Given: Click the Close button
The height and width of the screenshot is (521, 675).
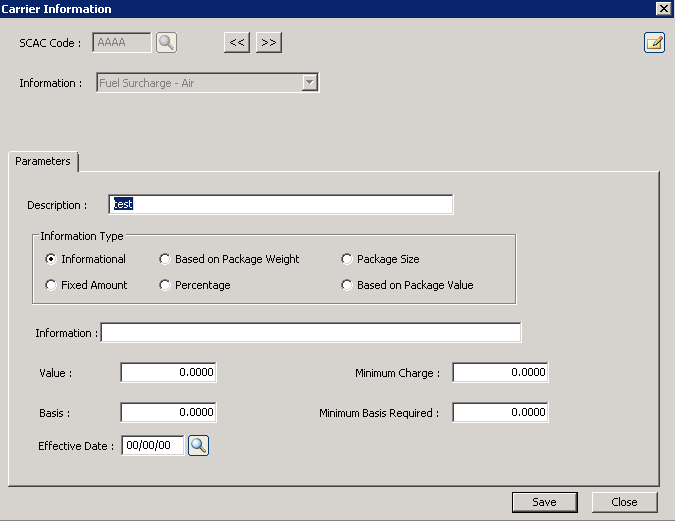Looking at the screenshot, I should click(x=624, y=502).
